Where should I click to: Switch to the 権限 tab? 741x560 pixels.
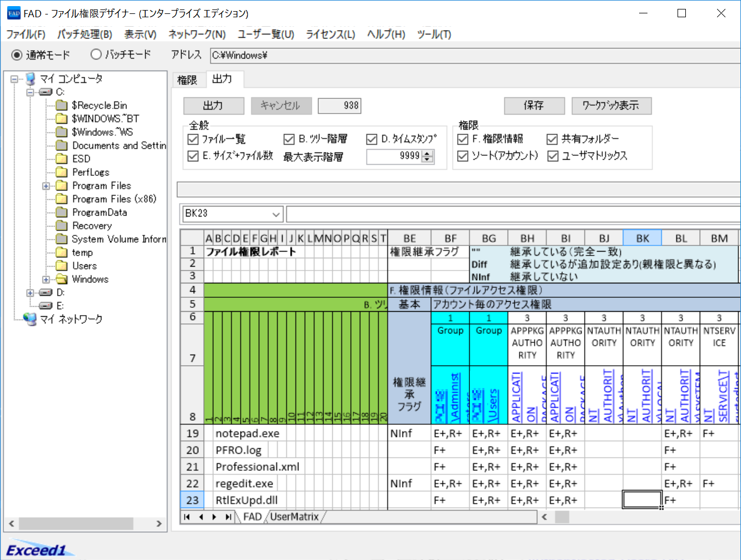point(188,80)
